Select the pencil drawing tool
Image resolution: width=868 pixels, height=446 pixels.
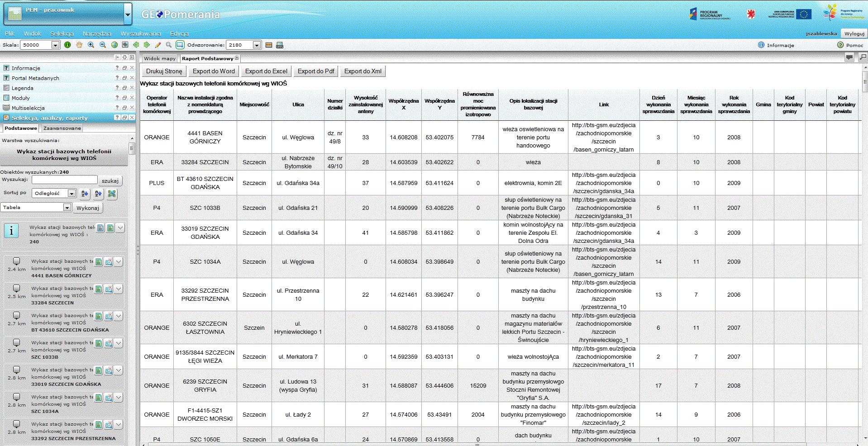(158, 45)
